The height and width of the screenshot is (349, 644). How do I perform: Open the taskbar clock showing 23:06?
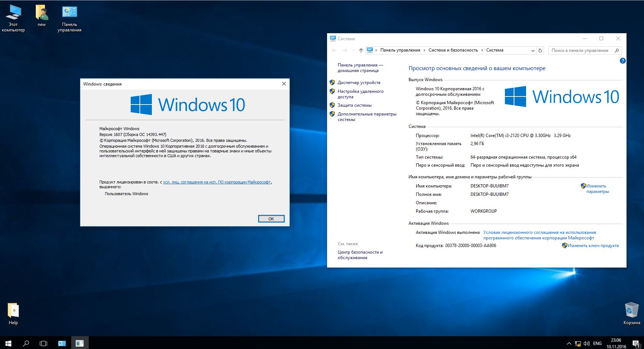[x=616, y=343]
